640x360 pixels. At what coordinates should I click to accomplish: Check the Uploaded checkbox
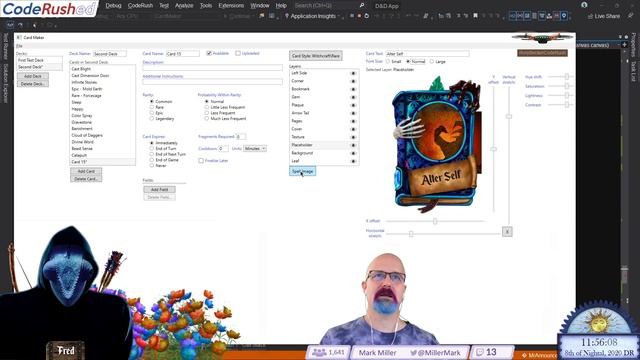click(x=238, y=53)
